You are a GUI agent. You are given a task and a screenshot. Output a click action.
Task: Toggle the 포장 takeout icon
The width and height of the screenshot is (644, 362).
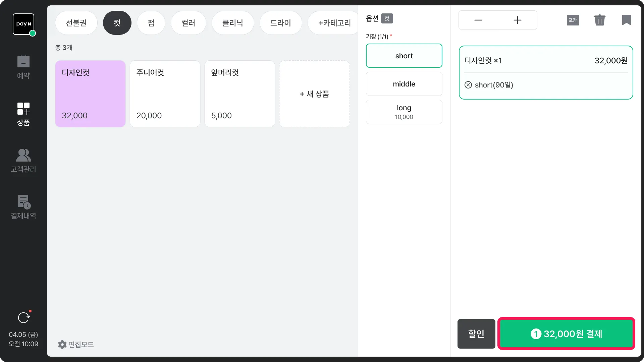click(573, 20)
